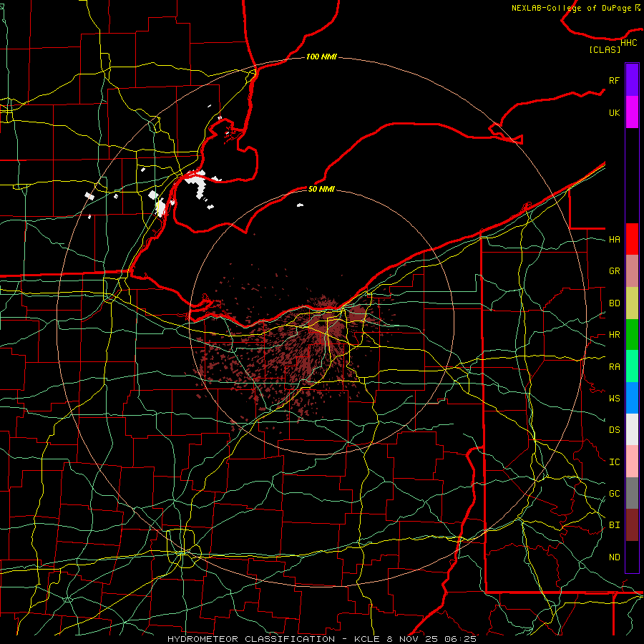Click the HHC product code label
Image resolution: width=644 pixels, height=644 pixels.
[x=629, y=43]
